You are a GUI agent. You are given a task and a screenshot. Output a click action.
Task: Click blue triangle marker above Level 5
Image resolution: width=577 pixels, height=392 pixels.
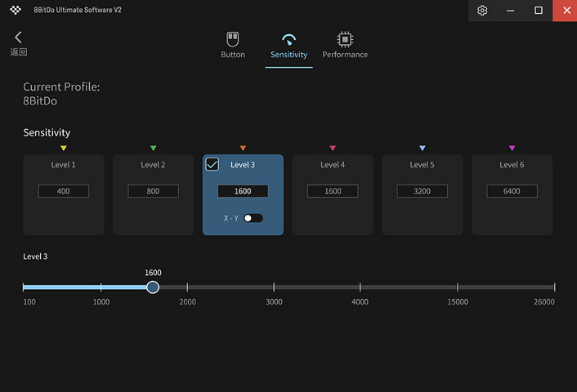click(x=422, y=148)
